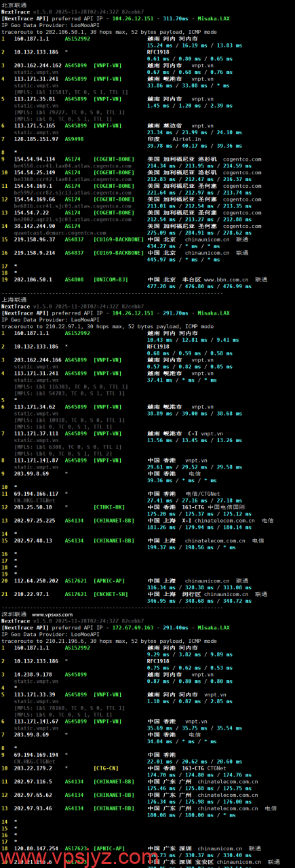
Task: Click the C-I label on hop 7
Action: click(194, 433)
